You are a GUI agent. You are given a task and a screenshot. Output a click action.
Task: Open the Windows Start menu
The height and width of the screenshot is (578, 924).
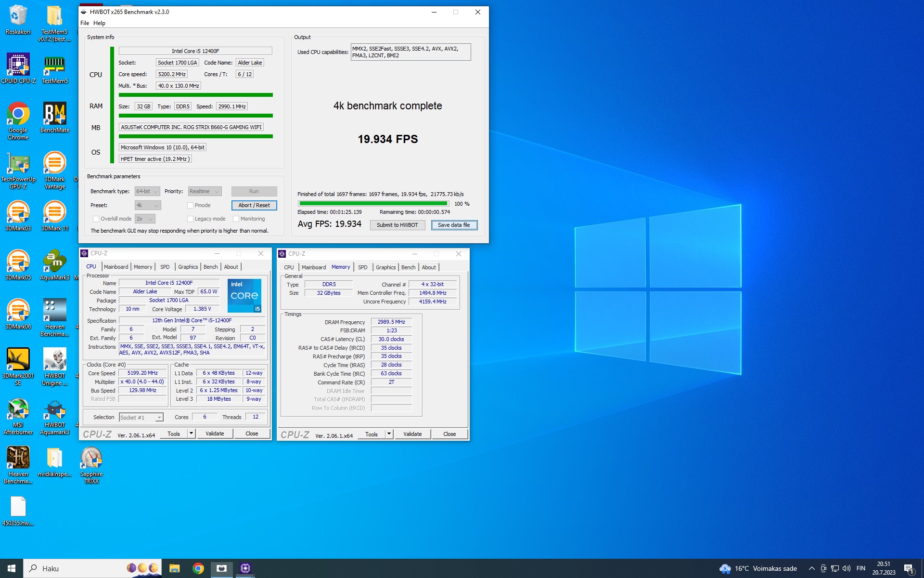pyautogui.click(x=12, y=568)
